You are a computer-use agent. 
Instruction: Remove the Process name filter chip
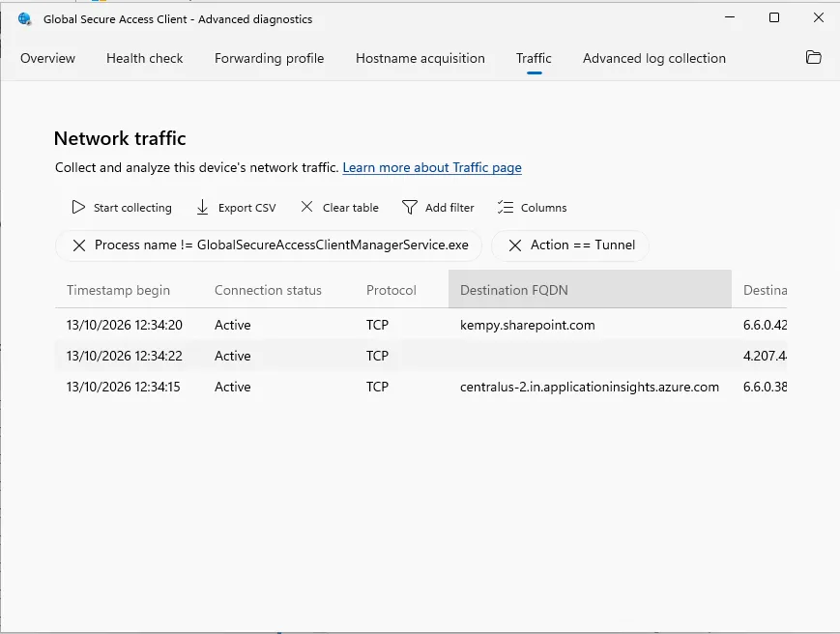(x=79, y=245)
